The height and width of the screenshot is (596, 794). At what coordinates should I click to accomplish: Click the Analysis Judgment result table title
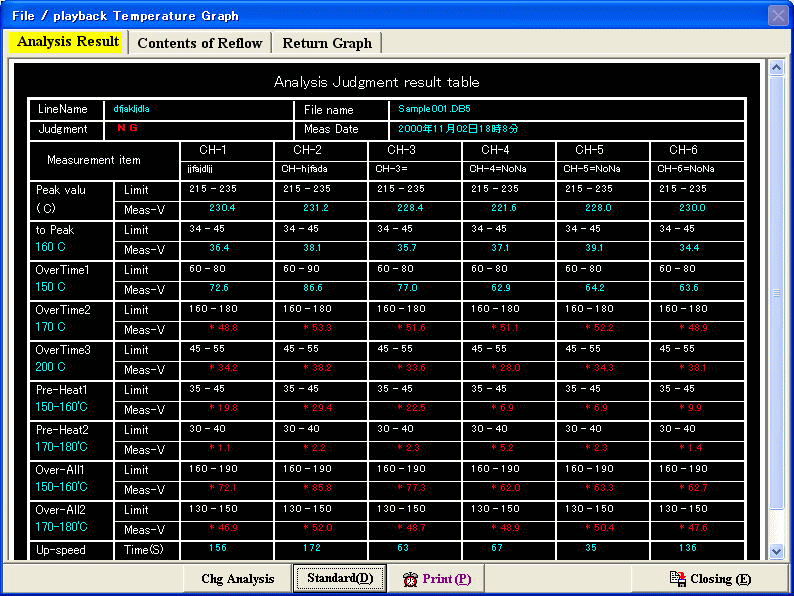[376, 82]
